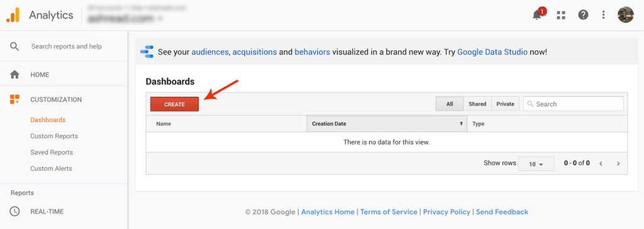Viewport: 644px width, 229px height.
Task: Open the Google Data Studio link
Action: tap(492, 52)
